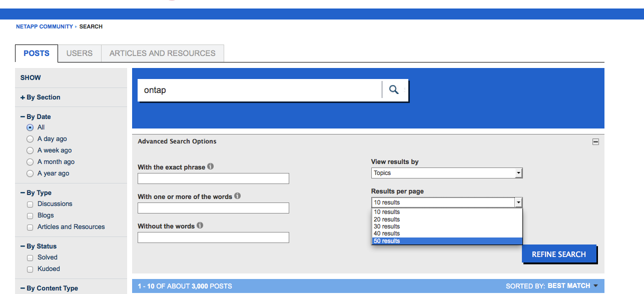Switch to the Posts tab
644x294 pixels.
click(x=37, y=53)
